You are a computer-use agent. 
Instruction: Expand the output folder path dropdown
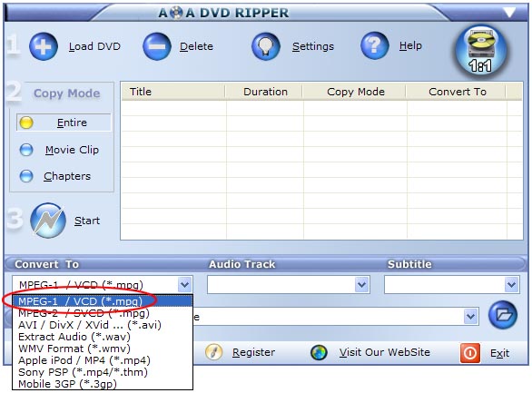click(470, 317)
